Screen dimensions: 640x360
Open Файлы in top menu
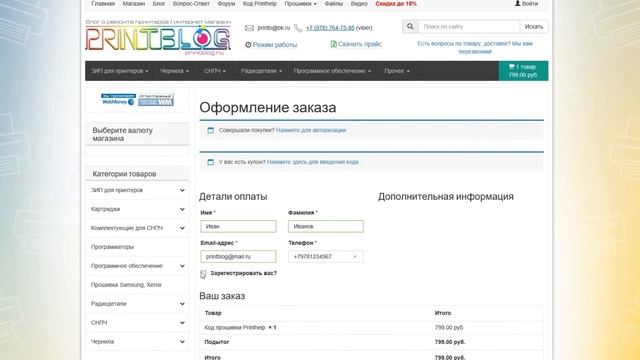[x=333, y=4]
